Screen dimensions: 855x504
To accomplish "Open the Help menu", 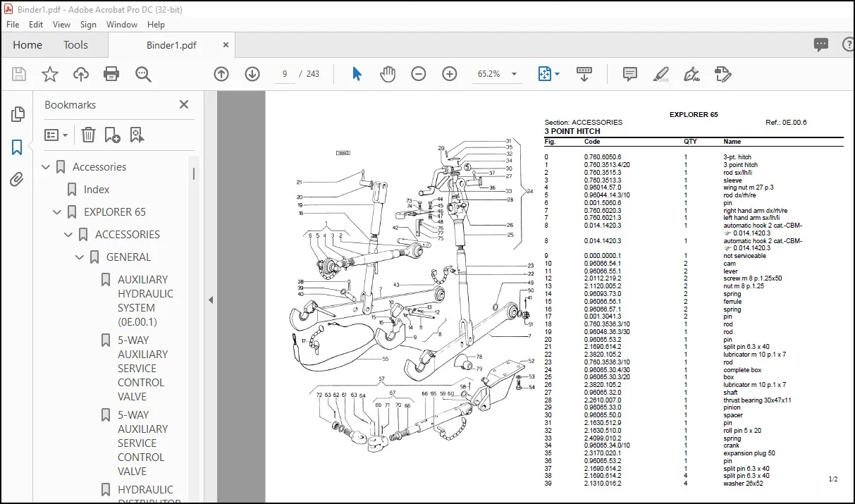I will [156, 24].
